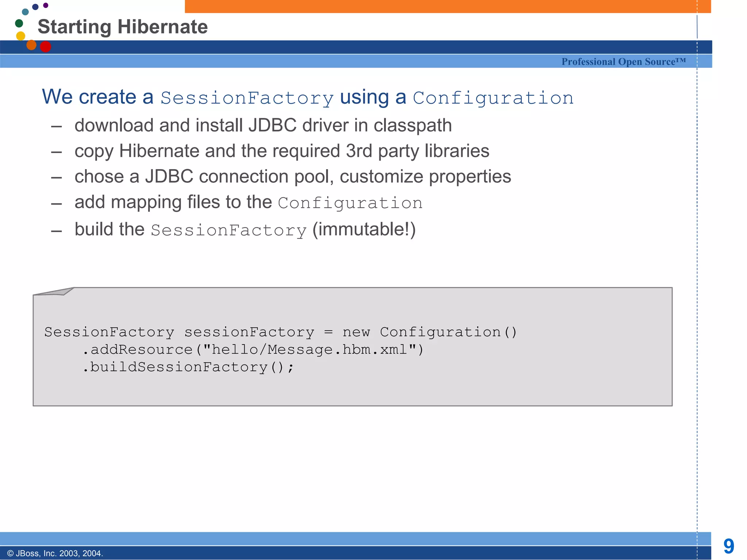Viewport: 747px width, 560px height.
Task: Click the orange dot in the logo
Action: pyautogui.click(x=32, y=45)
